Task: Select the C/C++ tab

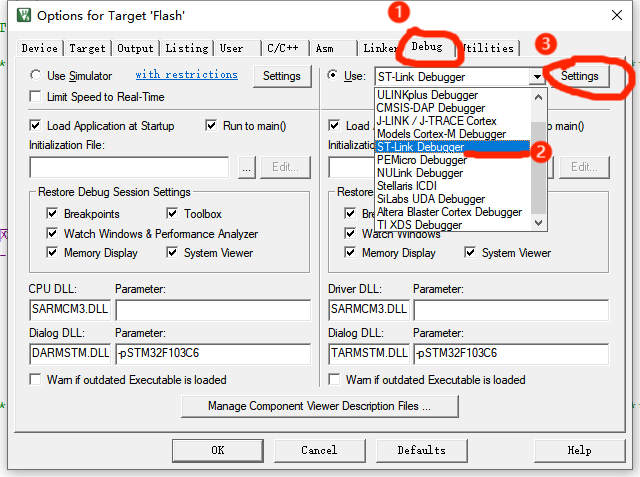Action: click(x=285, y=48)
